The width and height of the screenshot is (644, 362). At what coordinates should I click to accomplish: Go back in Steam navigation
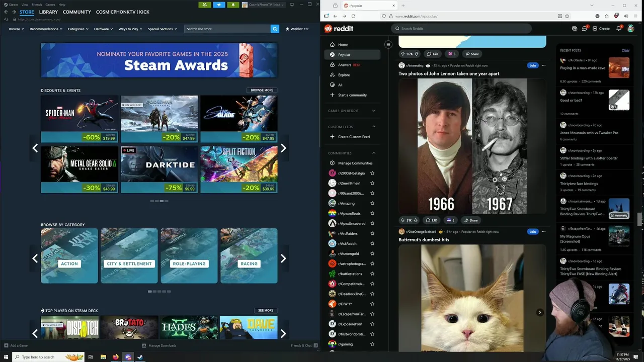(6, 12)
